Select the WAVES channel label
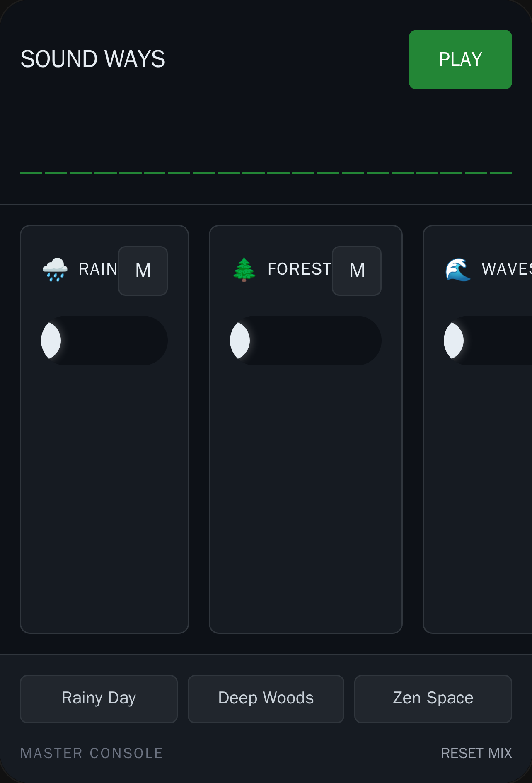 [507, 269]
